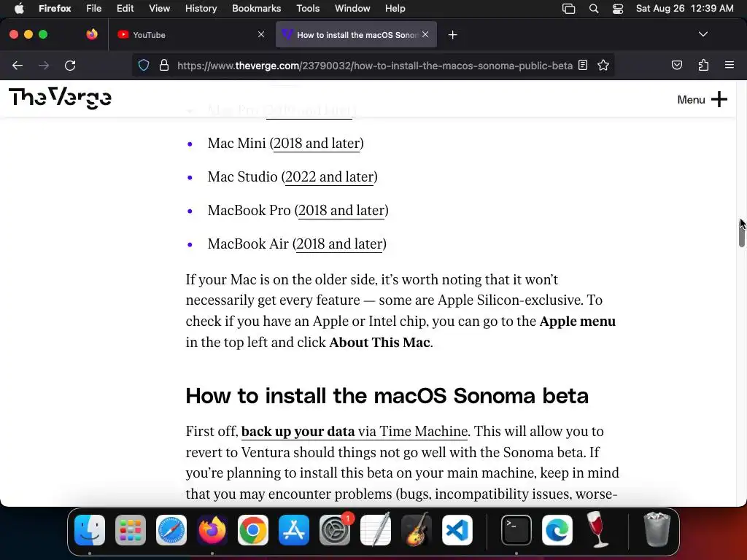
Task: Open Trash from the Dock
Action: [657, 530]
